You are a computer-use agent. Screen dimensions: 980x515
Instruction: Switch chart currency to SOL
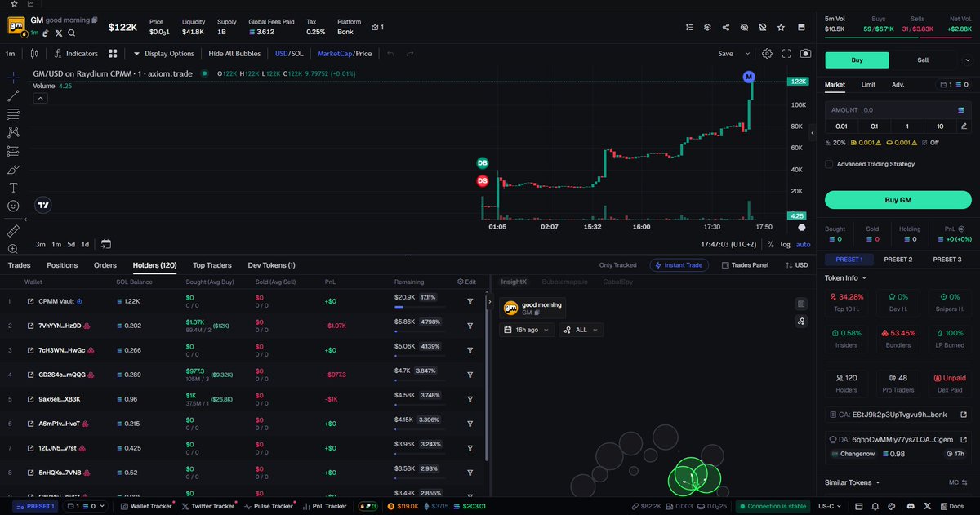click(x=299, y=54)
